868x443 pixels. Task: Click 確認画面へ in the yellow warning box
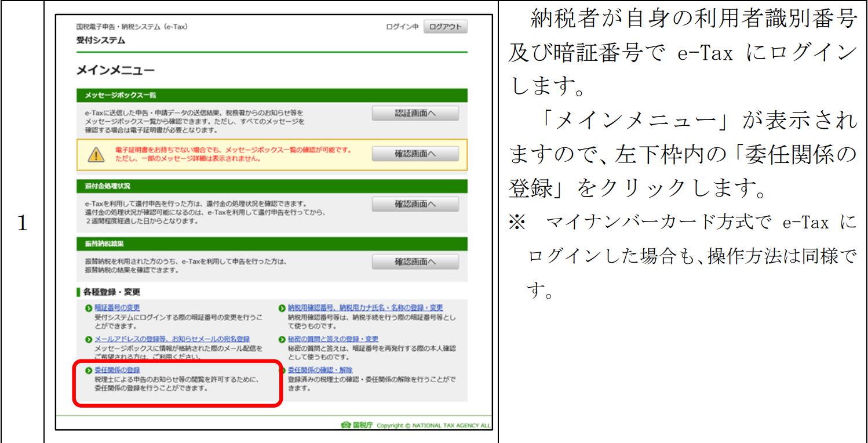tap(414, 154)
